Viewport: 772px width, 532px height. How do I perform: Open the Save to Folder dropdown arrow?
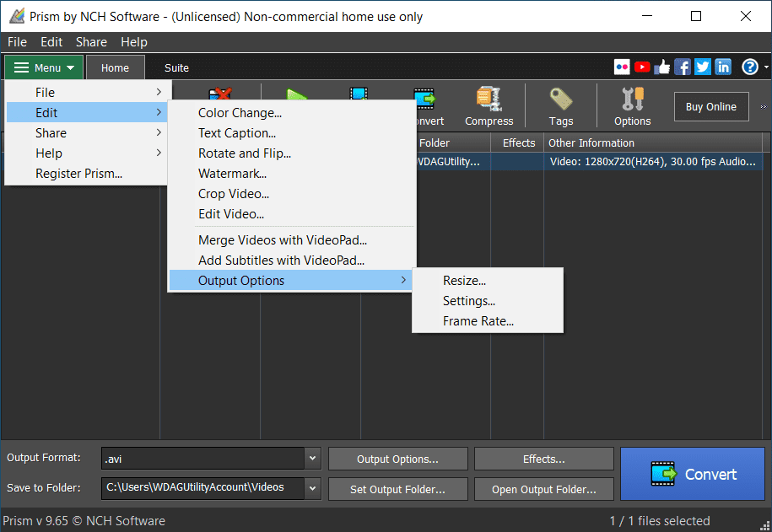312,489
